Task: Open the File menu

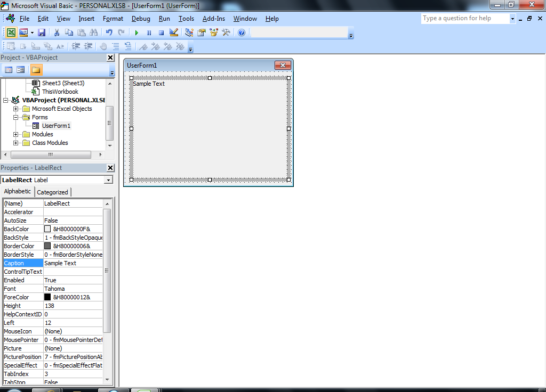Action: (25, 19)
